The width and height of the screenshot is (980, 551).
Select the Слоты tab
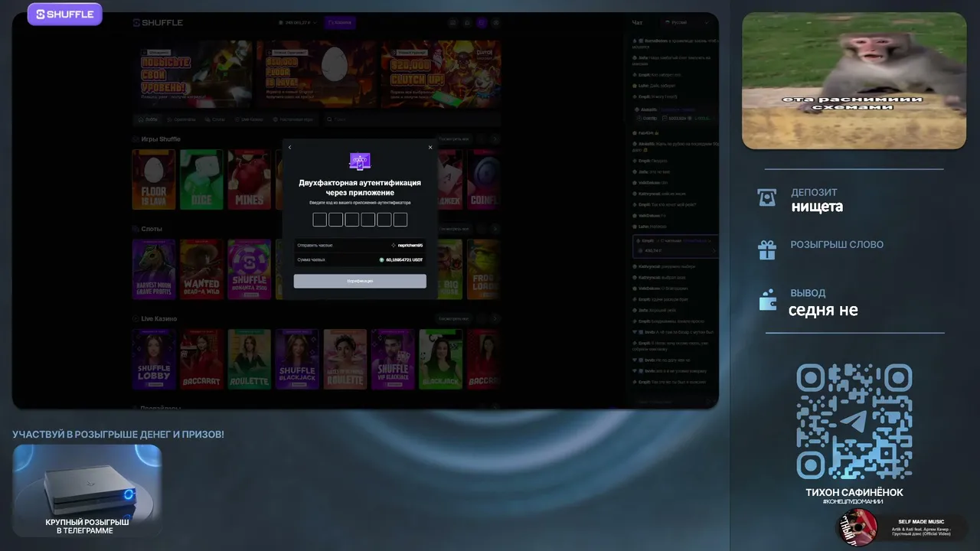click(216, 119)
